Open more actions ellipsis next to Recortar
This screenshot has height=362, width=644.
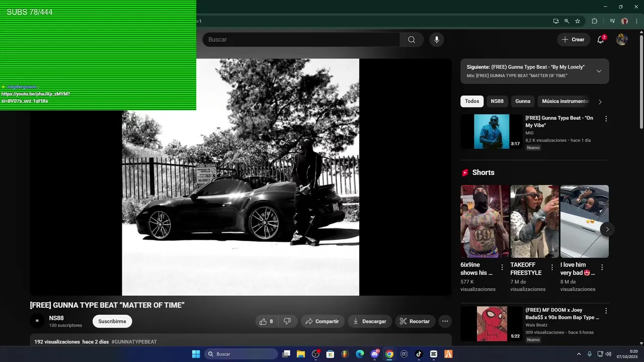click(445, 321)
